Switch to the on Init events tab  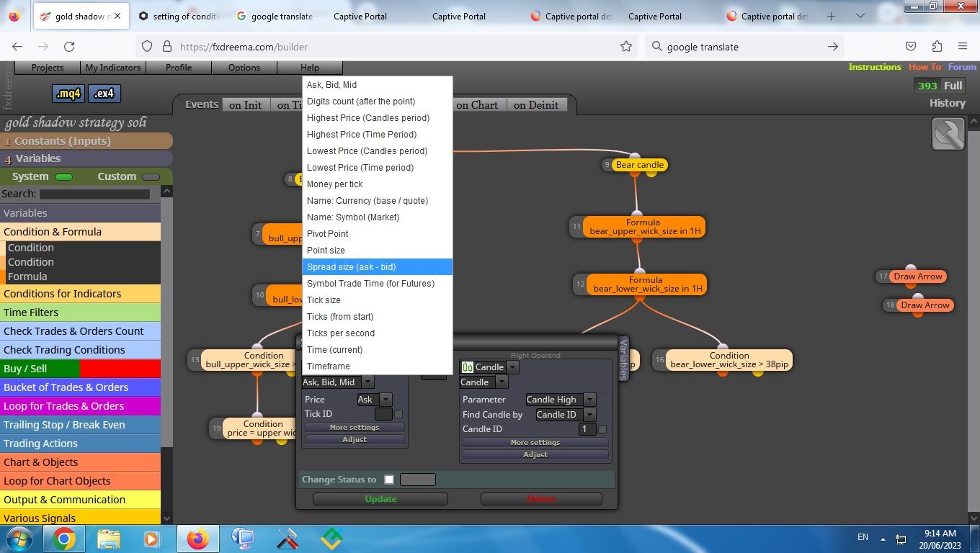pyautogui.click(x=246, y=105)
